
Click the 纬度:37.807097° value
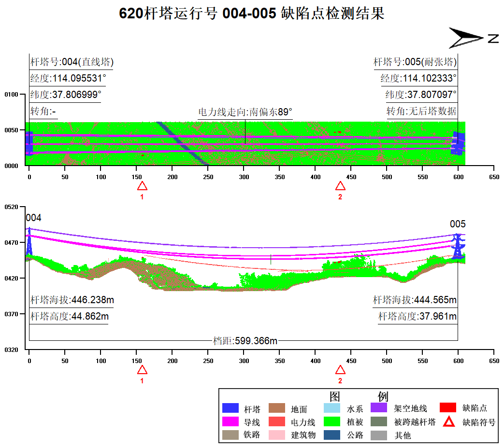(x=421, y=95)
